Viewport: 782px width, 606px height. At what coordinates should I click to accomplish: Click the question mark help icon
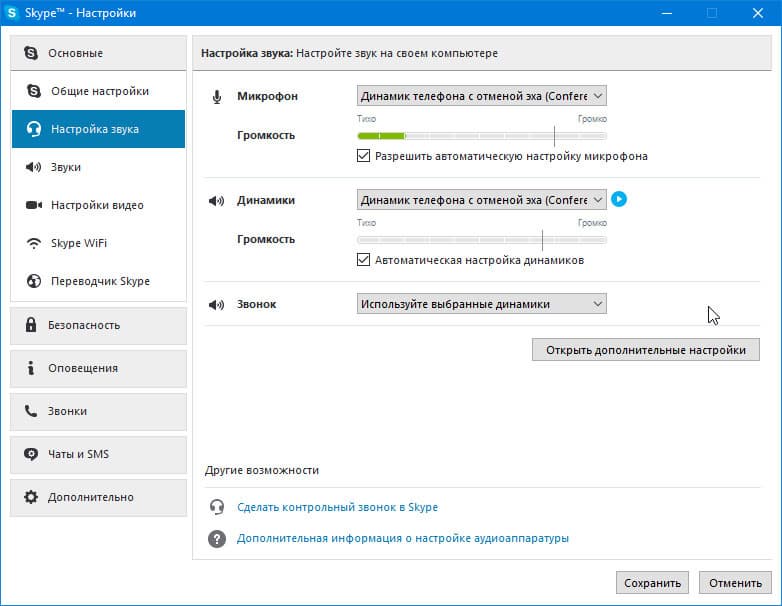pyautogui.click(x=216, y=539)
